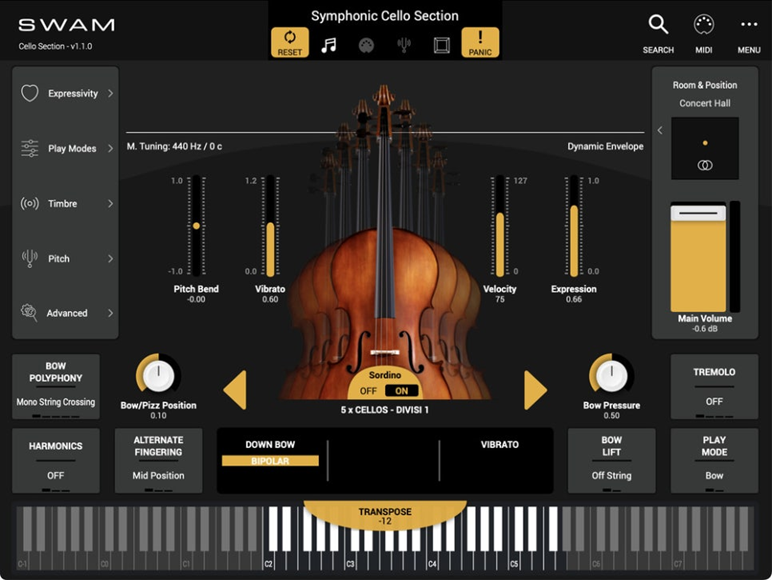Click the DOWN BOW label
The image size is (772, 580).
pyautogui.click(x=270, y=445)
